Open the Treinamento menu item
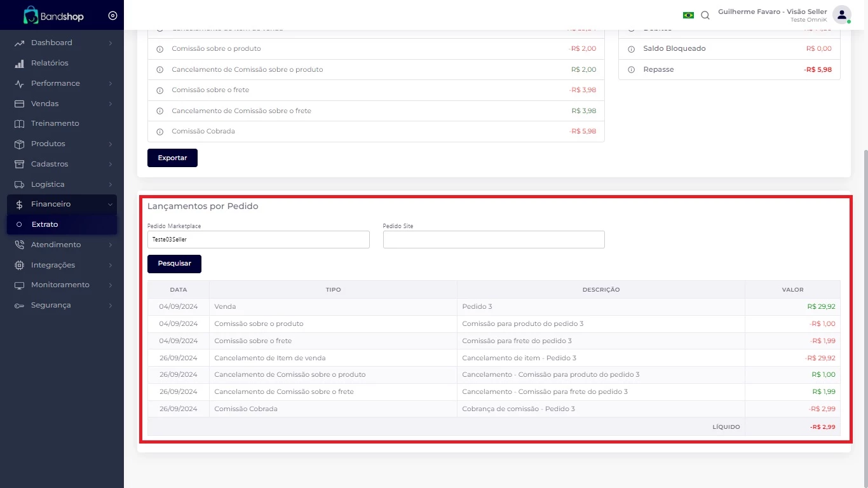This screenshot has width=868, height=488. (55, 123)
